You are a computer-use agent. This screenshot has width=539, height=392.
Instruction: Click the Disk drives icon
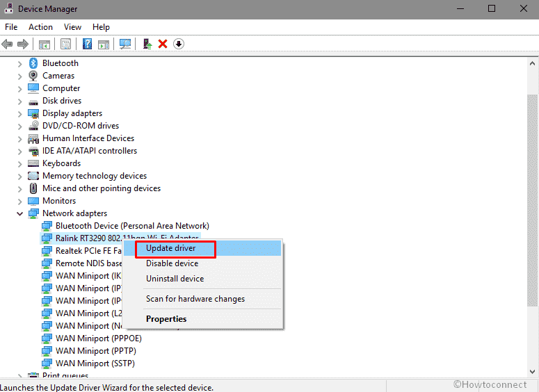(x=33, y=102)
